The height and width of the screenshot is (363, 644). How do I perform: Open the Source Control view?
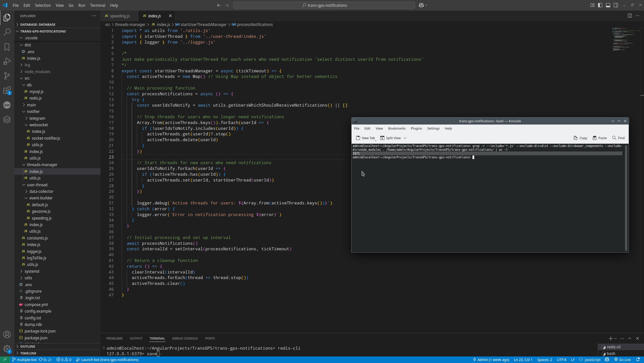point(7,76)
